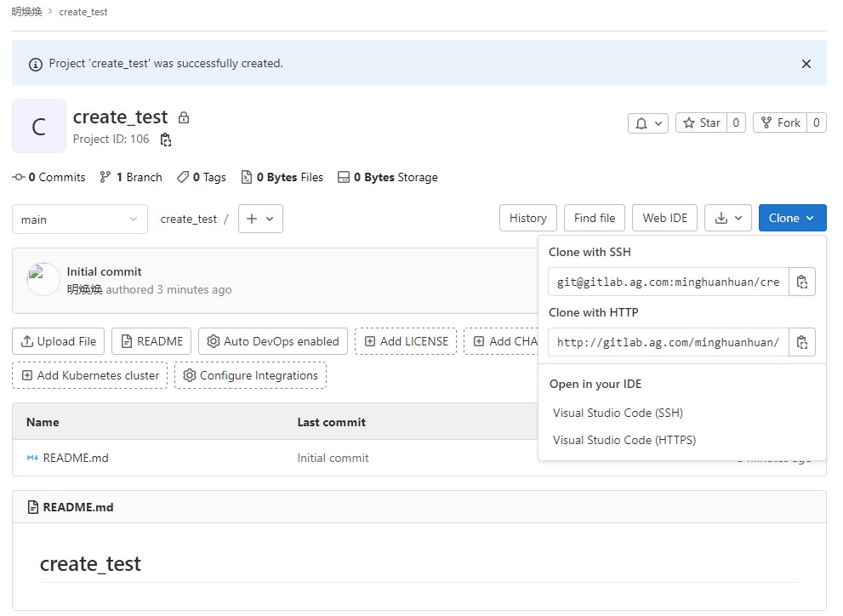Open the download source code dropdown
This screenshot has width=843, height=616.
coord(728,219)
